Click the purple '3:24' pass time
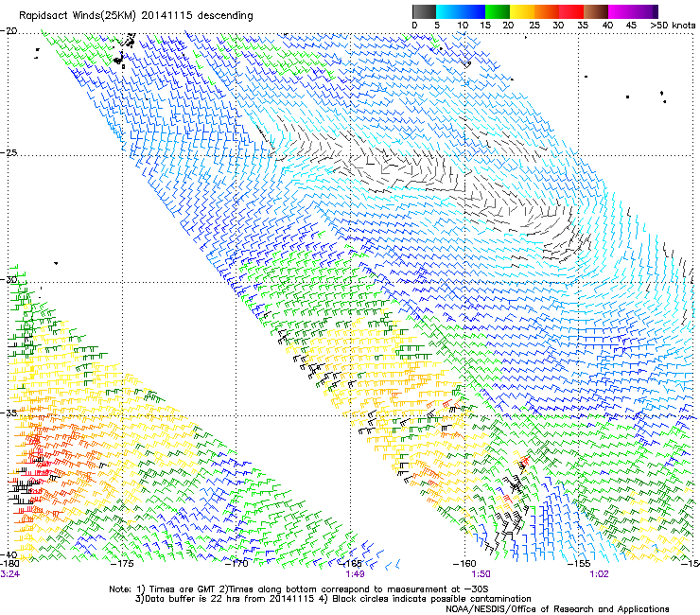 (x=9, y=574)
